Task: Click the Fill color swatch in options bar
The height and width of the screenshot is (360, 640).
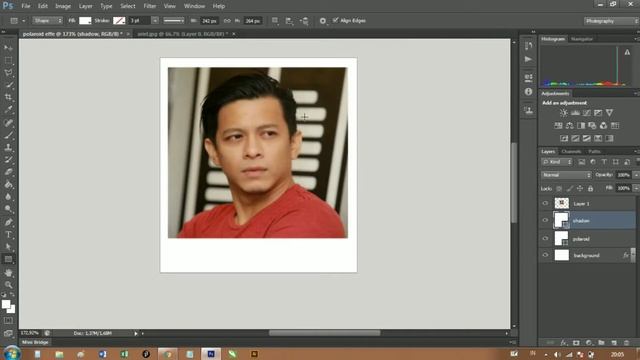Action: 85,20
